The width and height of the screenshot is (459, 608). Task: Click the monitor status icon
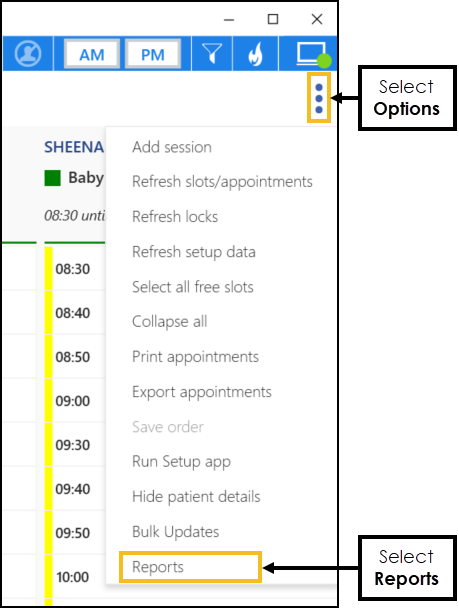tap(313, 54)
